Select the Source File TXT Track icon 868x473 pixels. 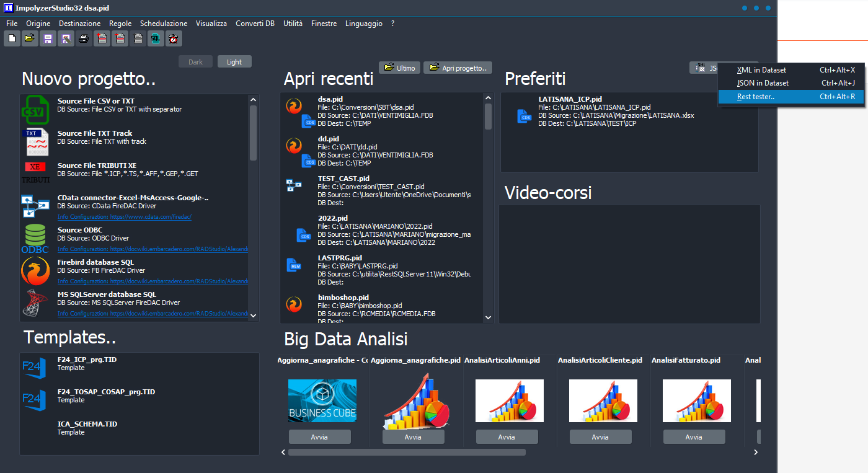click(x=35, y=143)
